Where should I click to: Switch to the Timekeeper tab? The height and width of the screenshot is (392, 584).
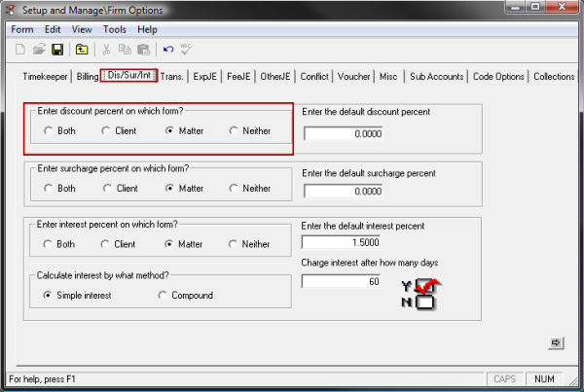tap(46, 76)
